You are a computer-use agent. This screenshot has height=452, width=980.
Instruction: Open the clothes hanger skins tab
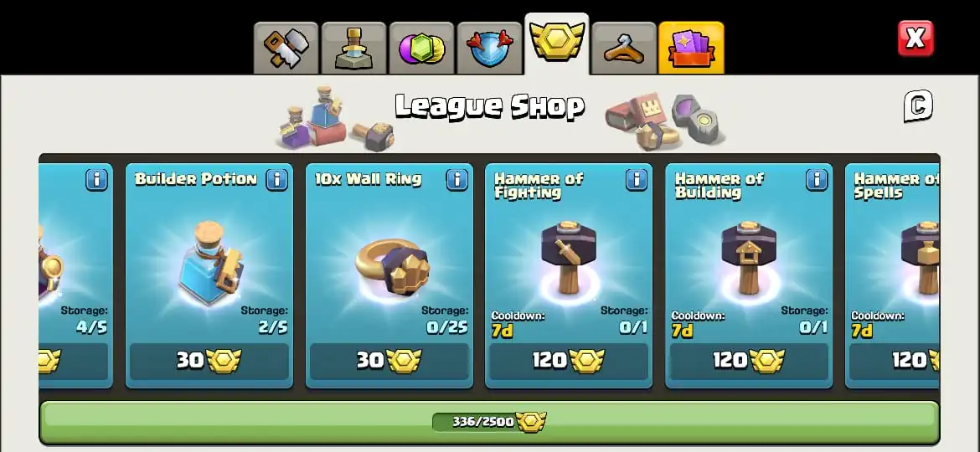(x=624, y=49)
